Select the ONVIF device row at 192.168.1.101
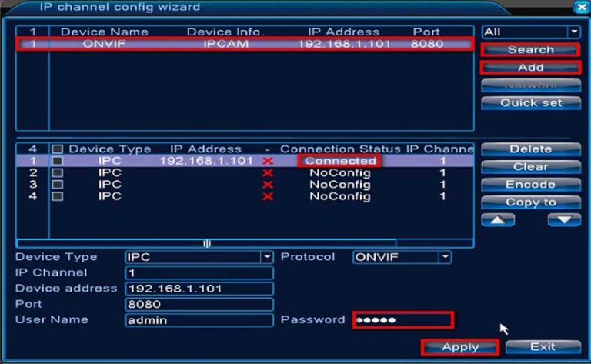This screenshot has width=591, height=364. pos(245,44)
